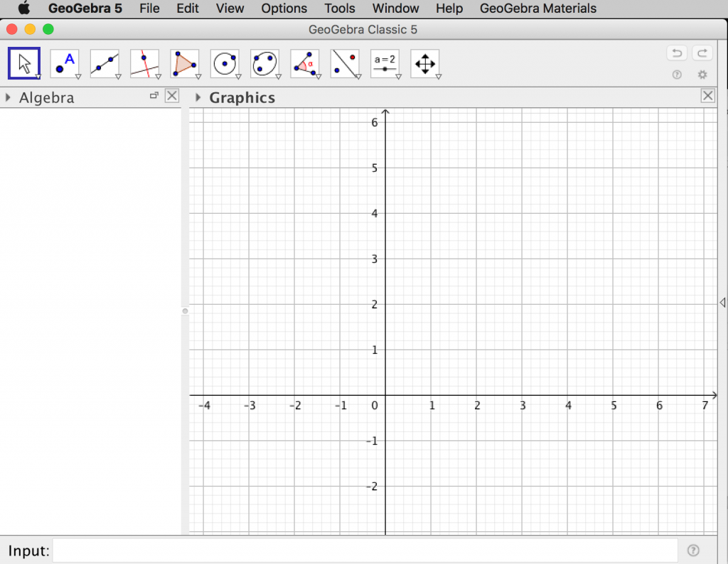The width and height of the screenshot is (728, 564).
Task: Open the Edit menu
Action: pos(188,9)
